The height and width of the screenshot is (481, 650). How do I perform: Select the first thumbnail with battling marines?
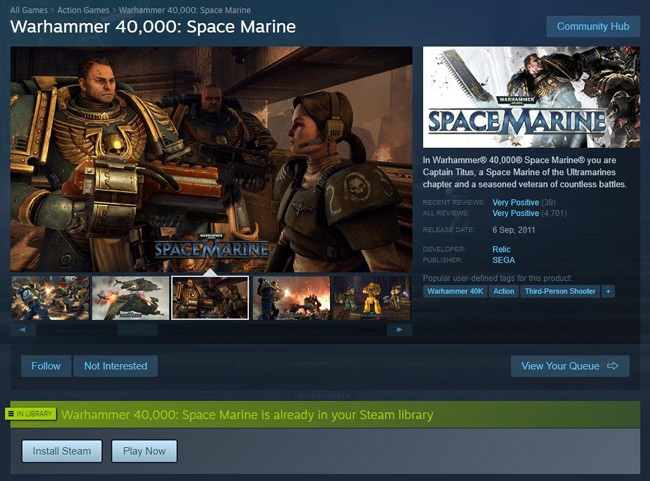click(50, 298)
